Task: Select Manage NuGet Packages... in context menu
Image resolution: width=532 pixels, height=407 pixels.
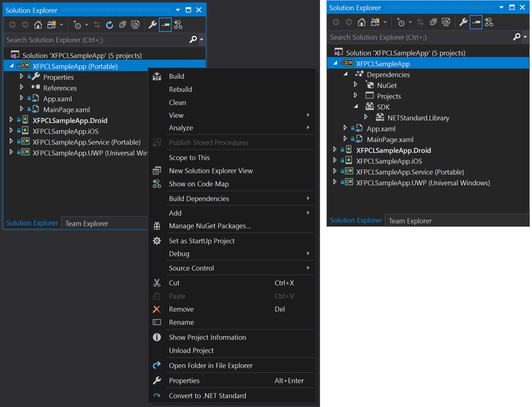Action: [x=209, y=226]
